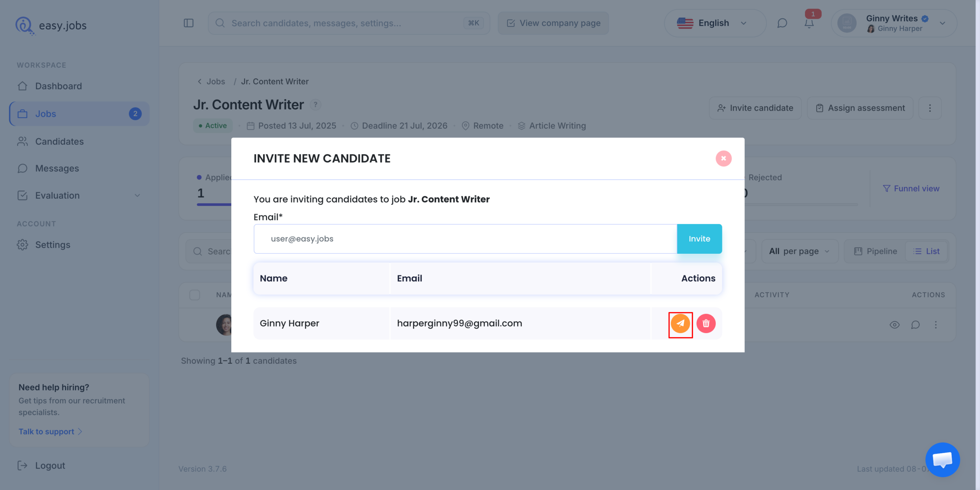The image size is (980, 490).
Task: Switch to List view
Action: pos(926,251)
